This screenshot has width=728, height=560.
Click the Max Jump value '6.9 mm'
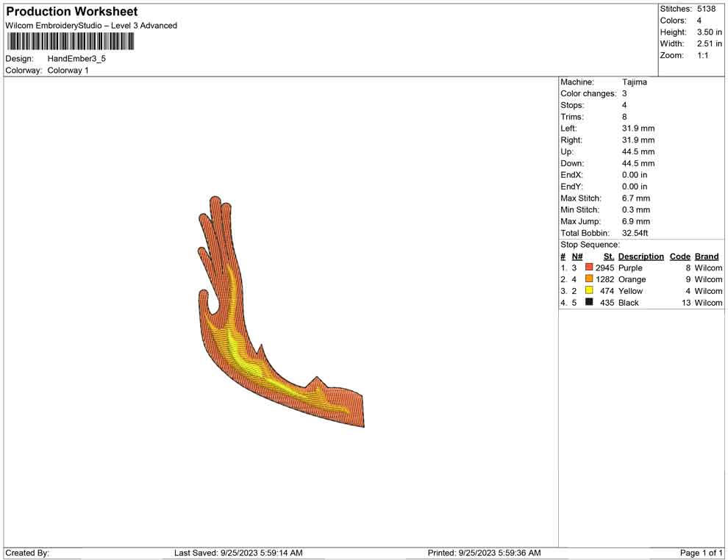click(x=636, y=221)
